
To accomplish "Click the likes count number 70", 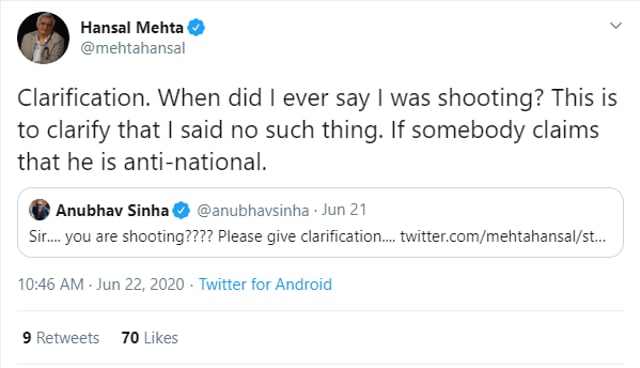I will click(130, 338).
